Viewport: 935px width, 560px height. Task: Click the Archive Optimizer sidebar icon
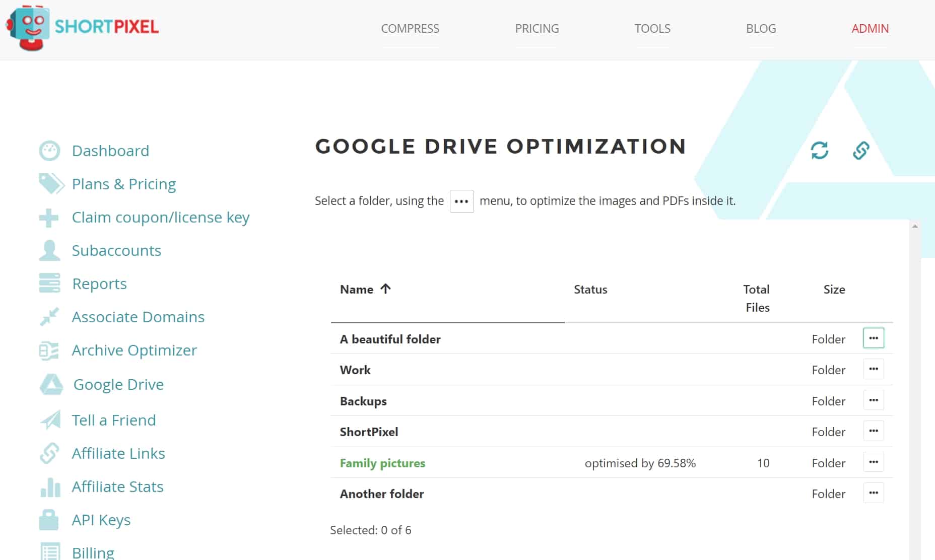(x=49, y=351)
